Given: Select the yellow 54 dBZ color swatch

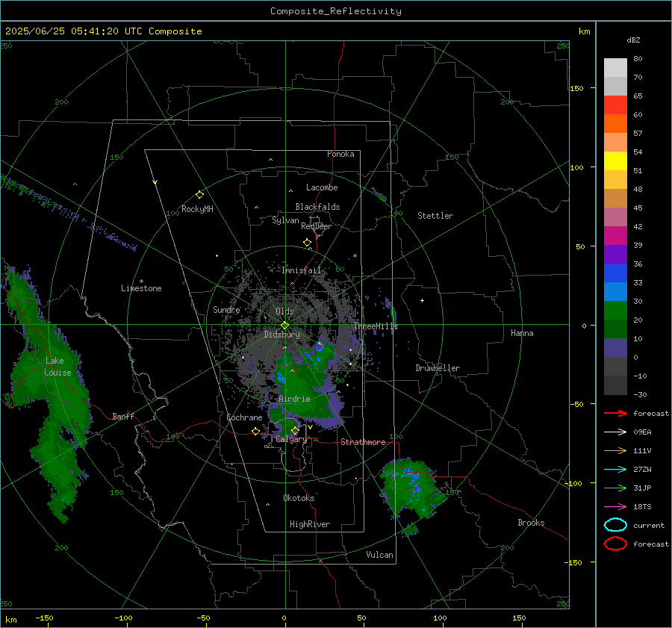Looking at the screenshot, I should (x=615, y=161).
